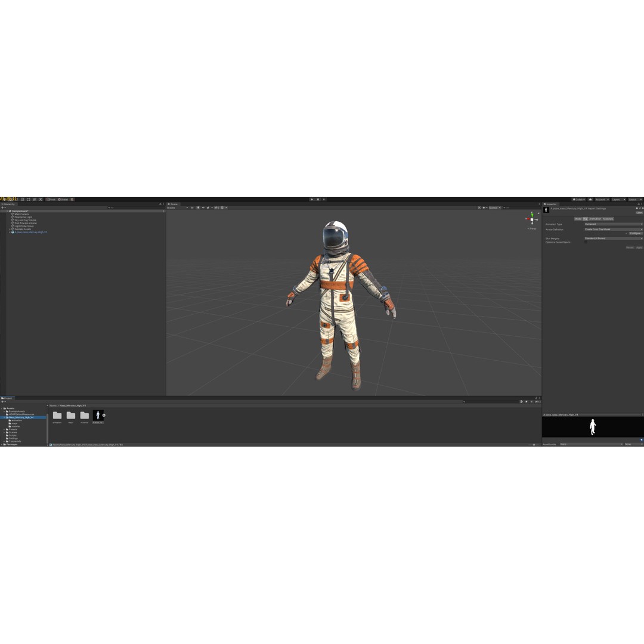
Task: Expand the A pose nasa Mercury prefab
Action: point(10,232)
